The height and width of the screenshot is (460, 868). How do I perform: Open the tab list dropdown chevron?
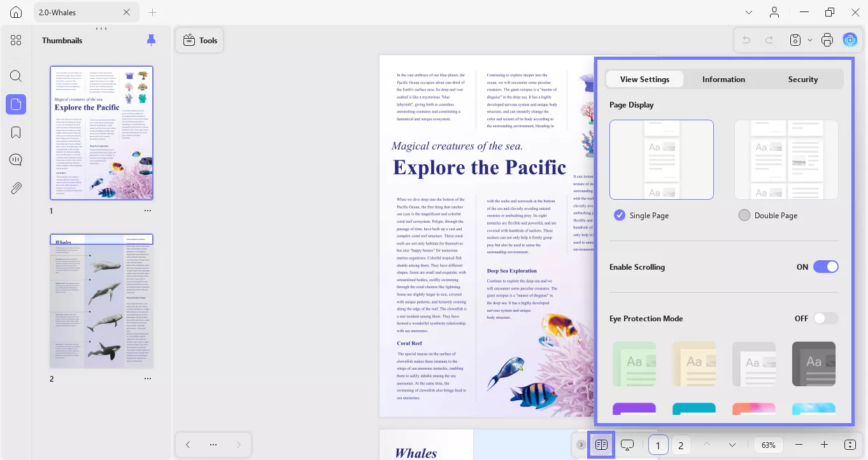click(x=749, y=13)
